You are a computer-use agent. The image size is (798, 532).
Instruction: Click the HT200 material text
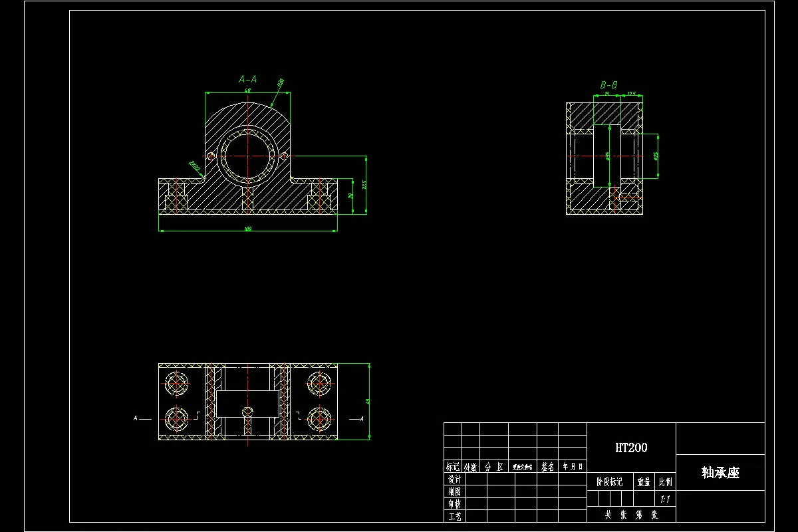click(631, 448)
